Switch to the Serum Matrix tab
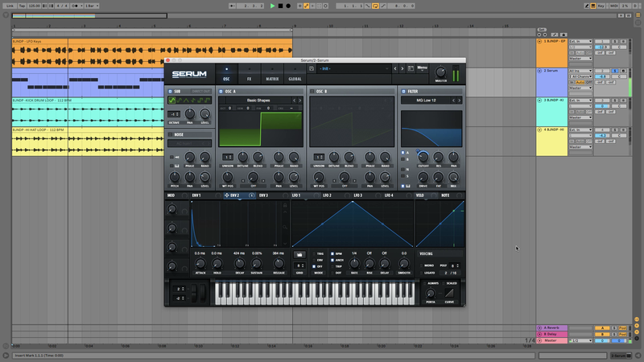 pyautogui.click(x=272, y=74)
